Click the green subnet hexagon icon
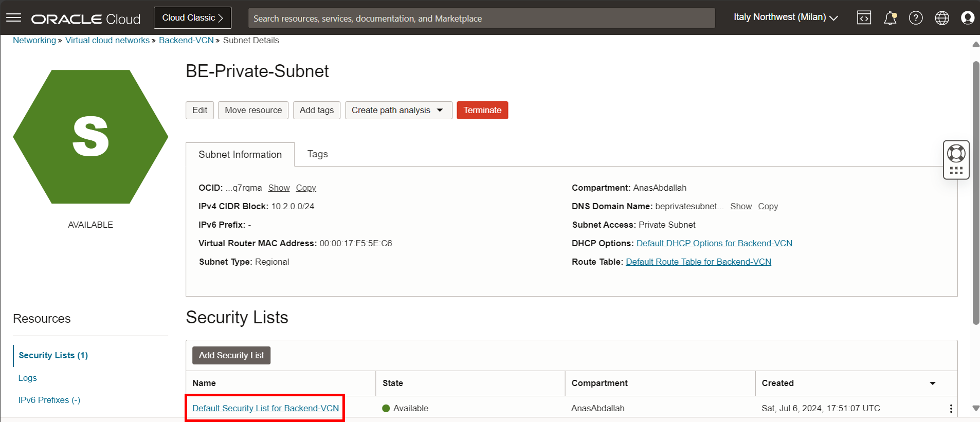 pyautogui.click(x=90, y=137)
